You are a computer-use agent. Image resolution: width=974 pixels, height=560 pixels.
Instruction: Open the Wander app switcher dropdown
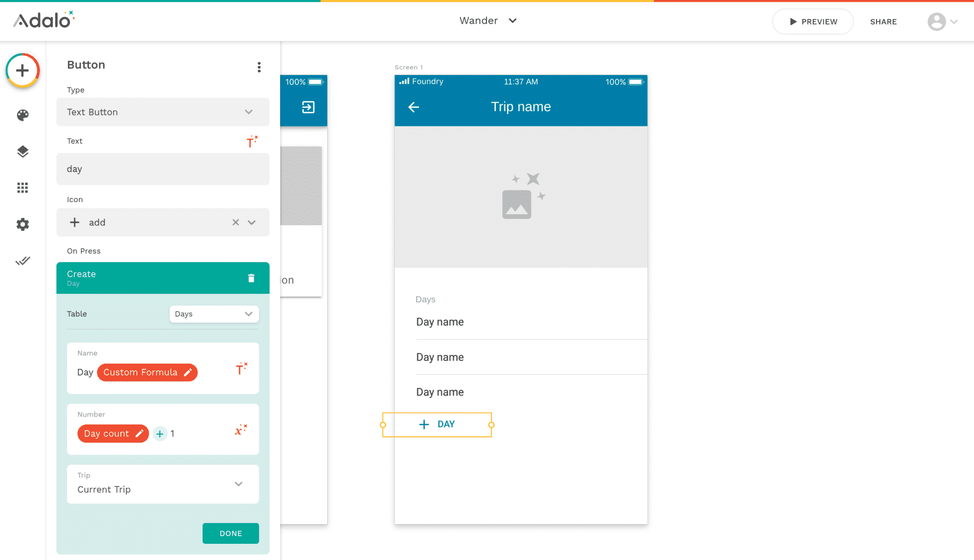pos(488,21)
